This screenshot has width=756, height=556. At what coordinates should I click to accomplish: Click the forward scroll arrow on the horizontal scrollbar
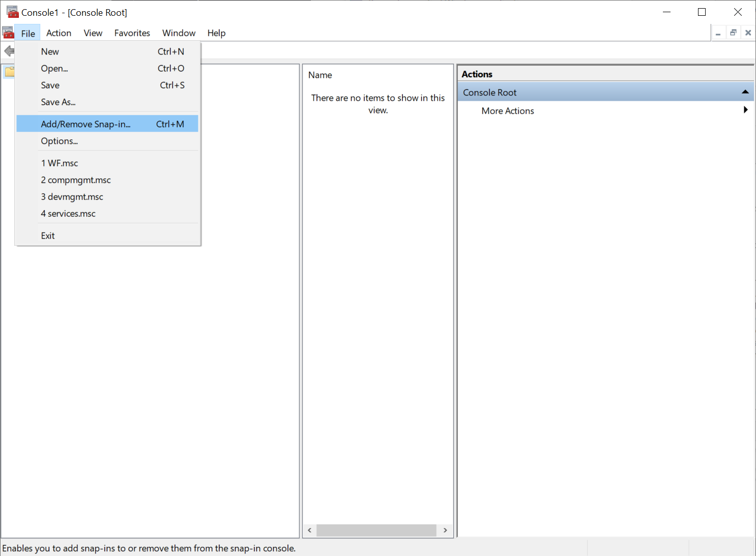tap(445, 530)
